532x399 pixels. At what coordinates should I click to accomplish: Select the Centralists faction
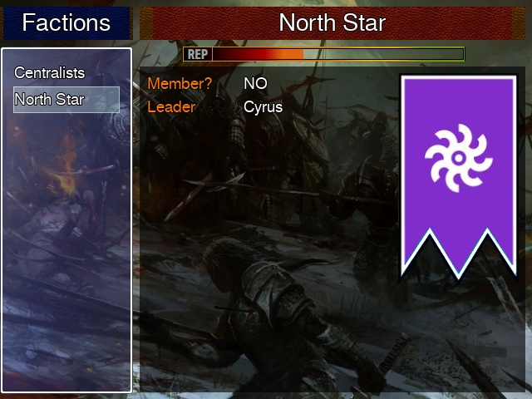click(50, 72)
